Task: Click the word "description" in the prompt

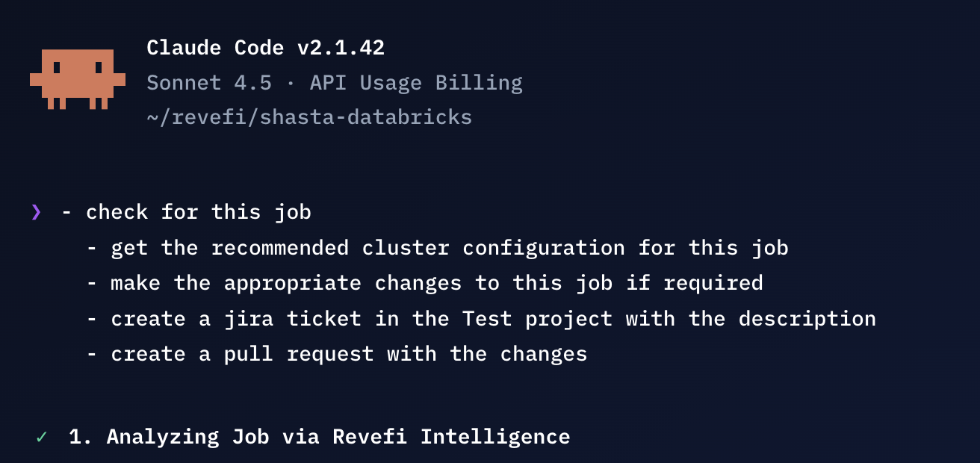Action: (x=807, y=319)
